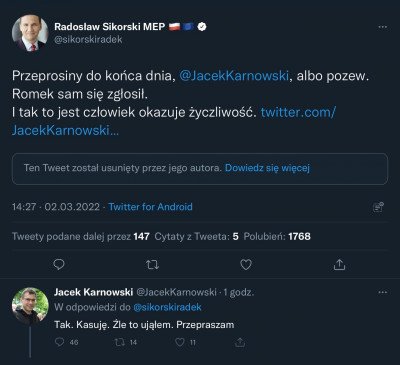The height and width of the screenshot is (365, 400).
Task: Open @sikorskiradek link in reply
Action: point(167,307)
